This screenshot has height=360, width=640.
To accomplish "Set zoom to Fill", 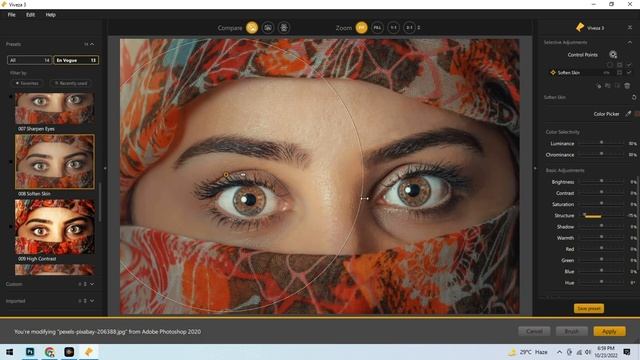I will pyautogui.click(x=378, y=28).
